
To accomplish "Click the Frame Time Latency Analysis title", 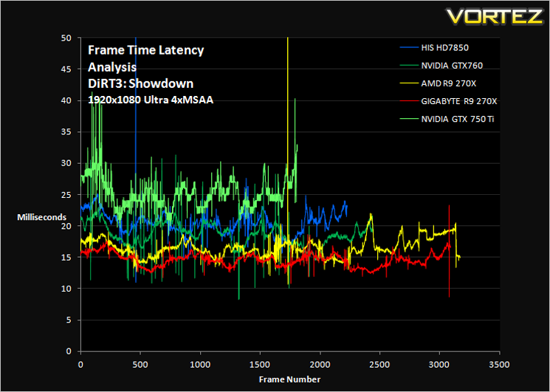I will click(145, 58).
